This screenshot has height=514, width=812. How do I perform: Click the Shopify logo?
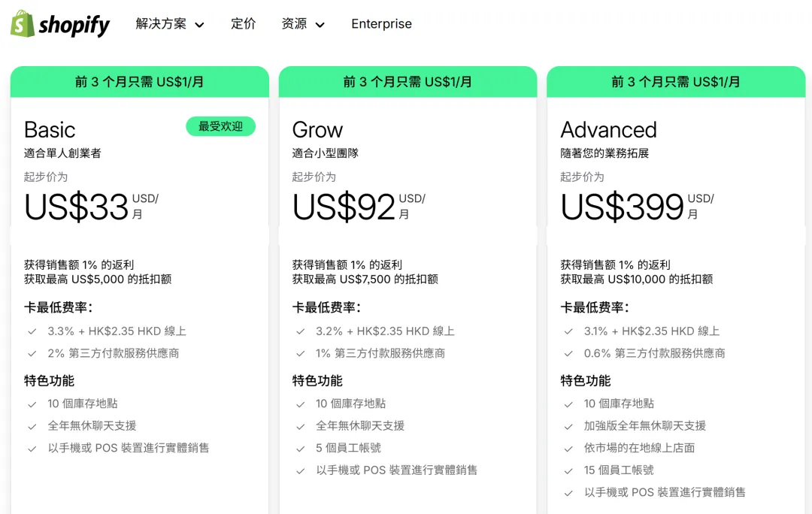point(60,24)
